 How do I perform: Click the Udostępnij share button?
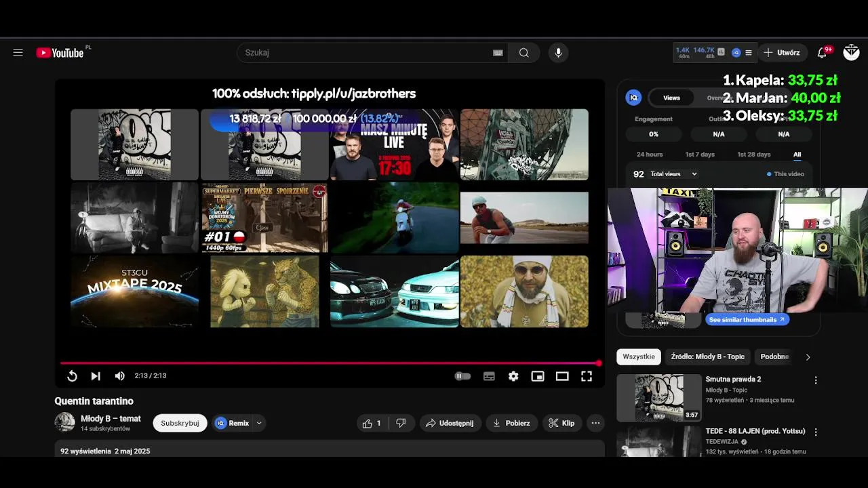450,423
